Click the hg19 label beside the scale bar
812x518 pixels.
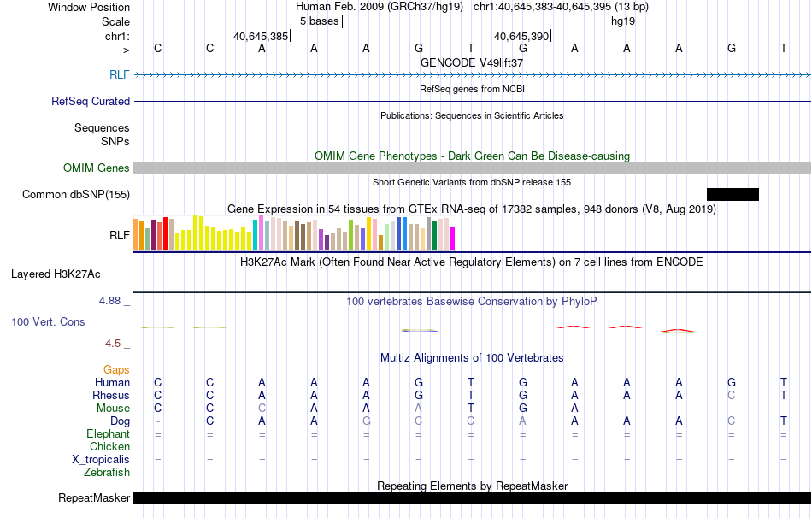pos(623,21)
